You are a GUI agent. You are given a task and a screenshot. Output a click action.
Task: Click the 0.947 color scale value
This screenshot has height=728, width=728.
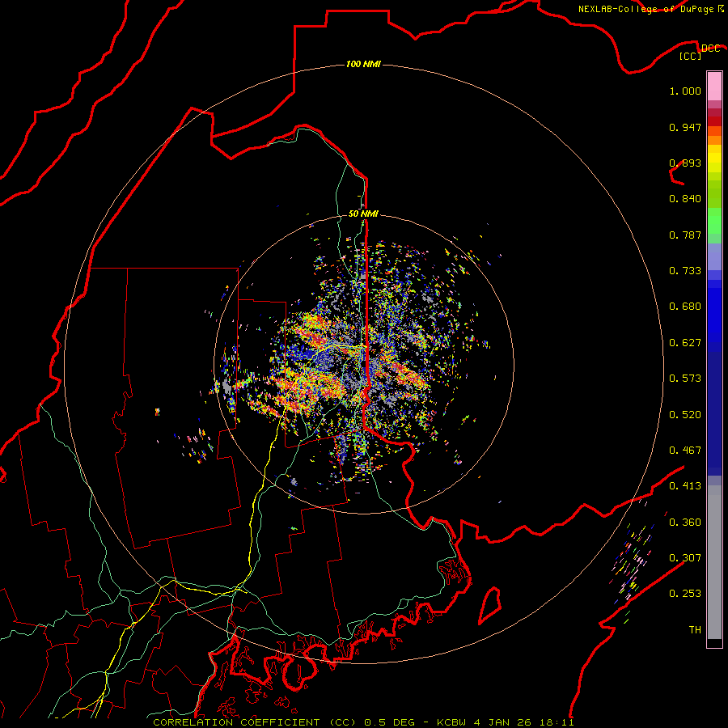click(x=685, y=127)
